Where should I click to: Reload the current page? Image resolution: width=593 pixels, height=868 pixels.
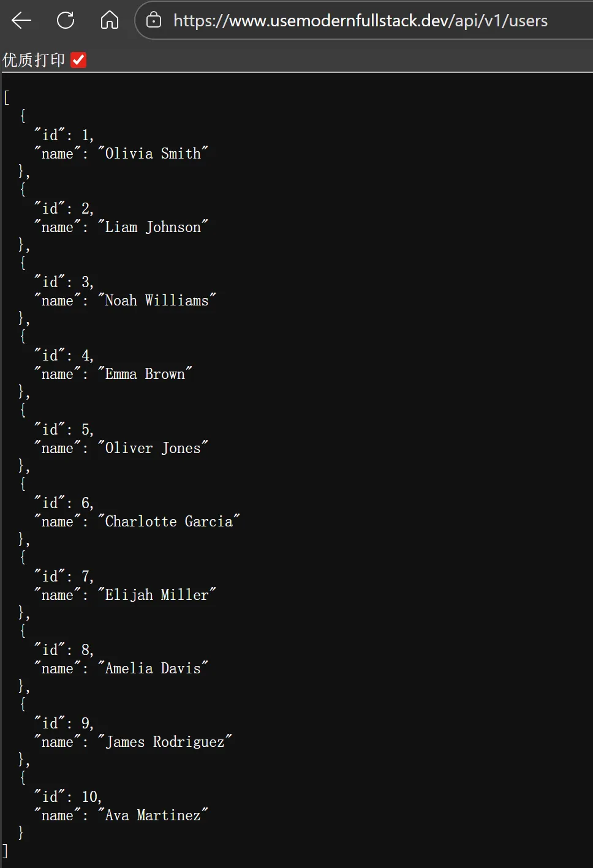(x=66, y=20)
